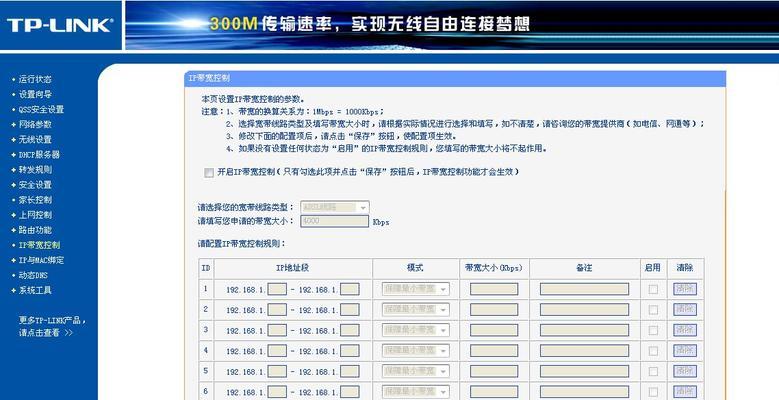Viewport: 779px width, 400px height.
Task: Expand 转发规则 sidebar menu
Action: (x=35, y=169)
